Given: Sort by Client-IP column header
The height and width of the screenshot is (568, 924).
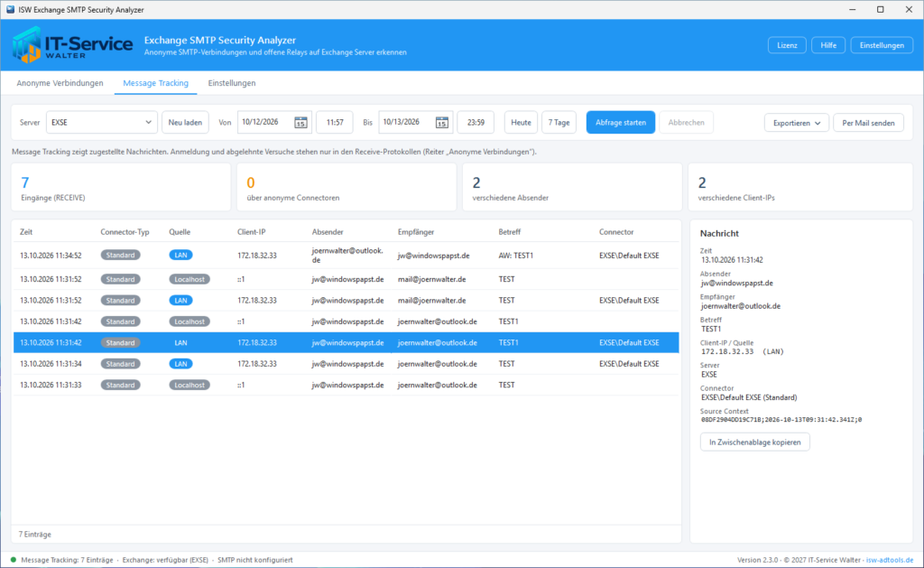Looking at the screenshot, I should click(252, 232).
